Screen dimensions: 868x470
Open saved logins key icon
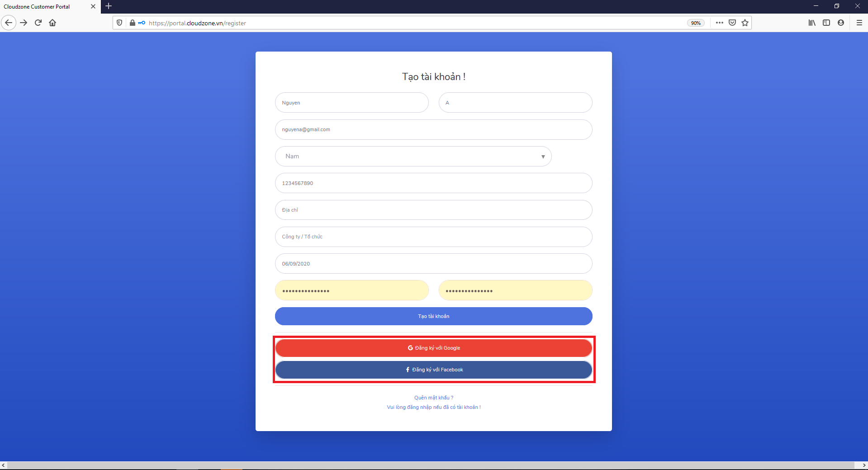pos(142,23)
